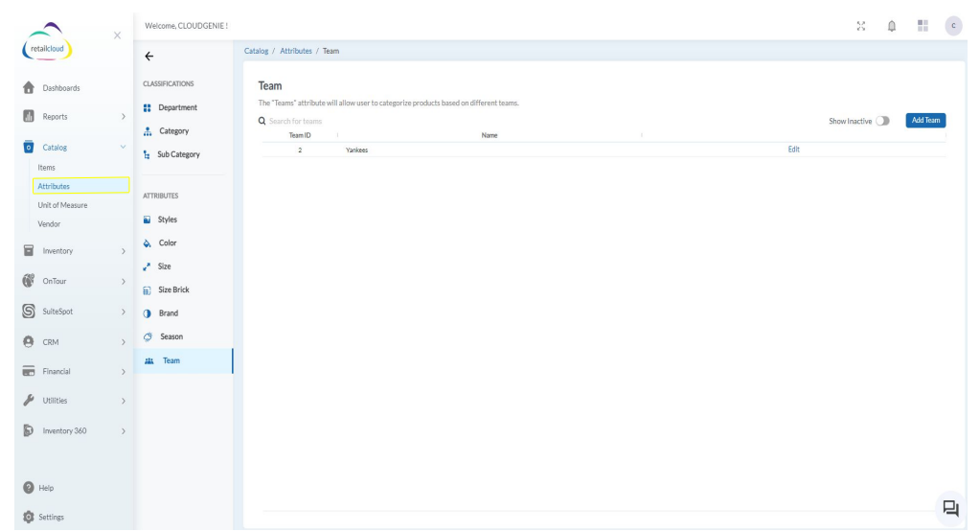Click the retailcloud logo
The image size is (980, 532).
click(x=47, y=42)
